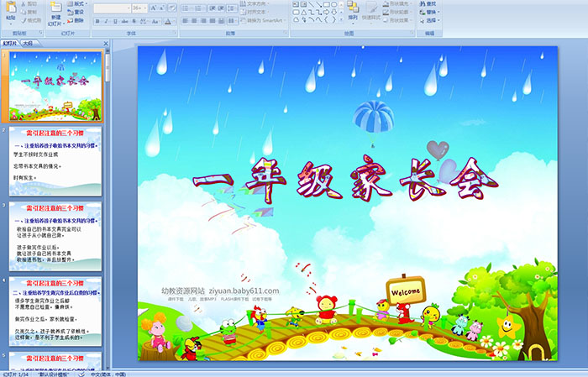Open the Change Case (Aa) dropdown

click(155, 21)
